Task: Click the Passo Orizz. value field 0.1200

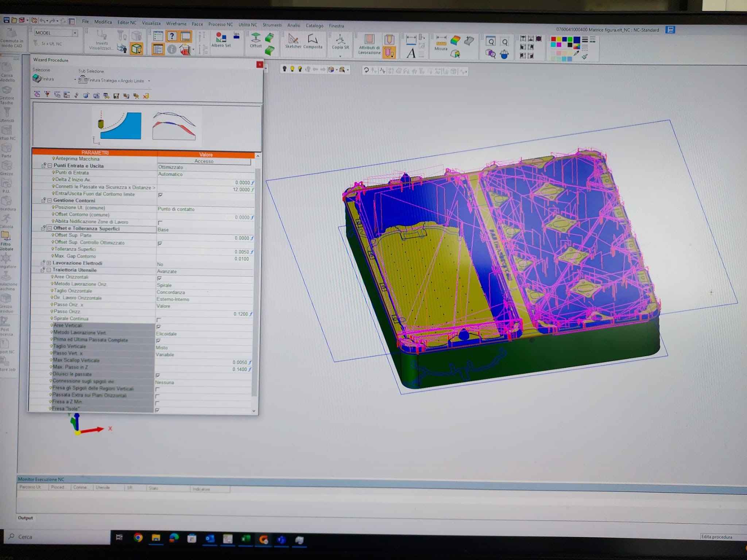Action: [x=205, y=314]
